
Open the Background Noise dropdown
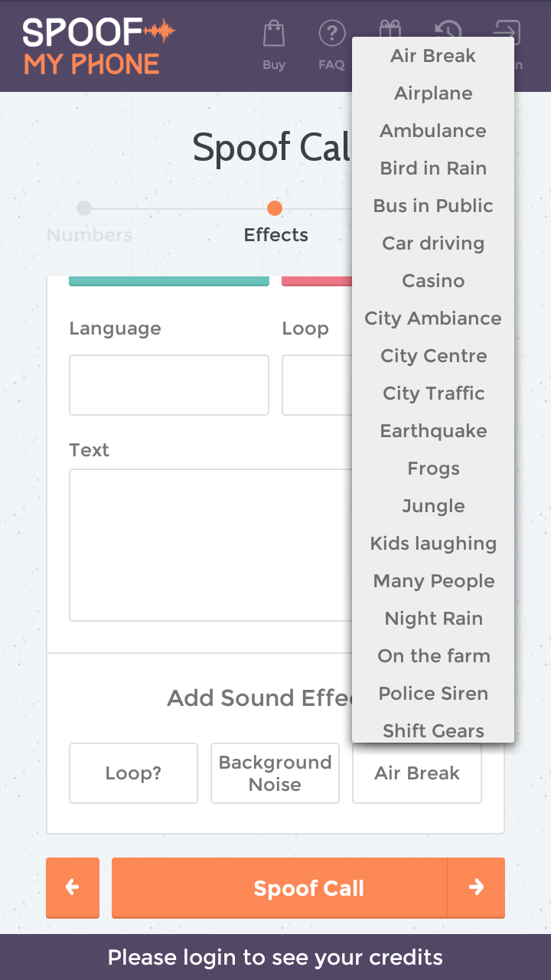(275, 773)
